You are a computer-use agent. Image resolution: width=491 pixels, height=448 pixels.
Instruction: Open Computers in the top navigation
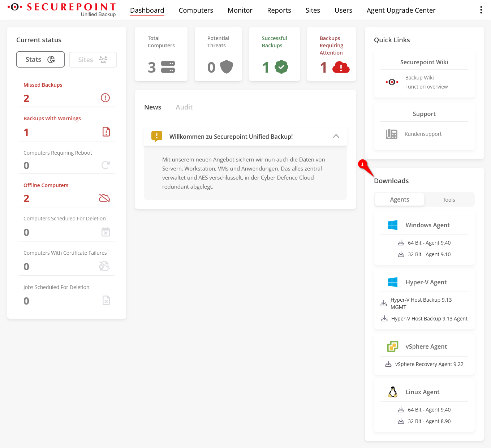click(196, 10)
